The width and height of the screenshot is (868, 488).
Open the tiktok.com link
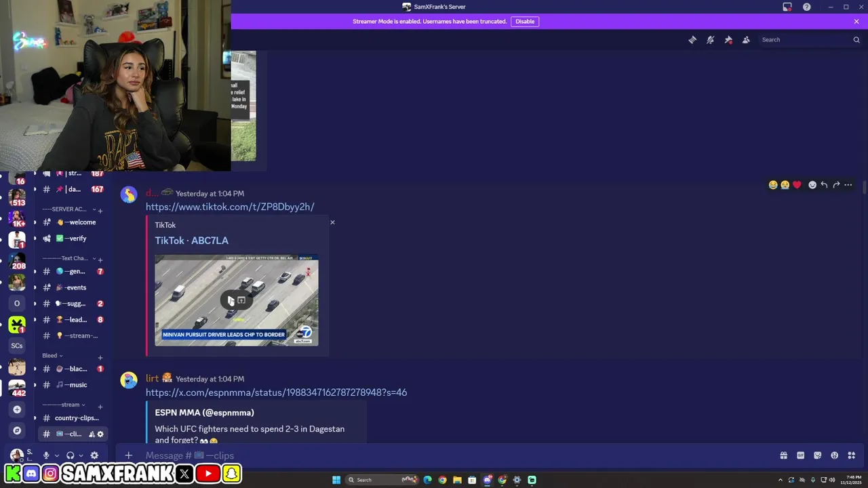(230, 207)
